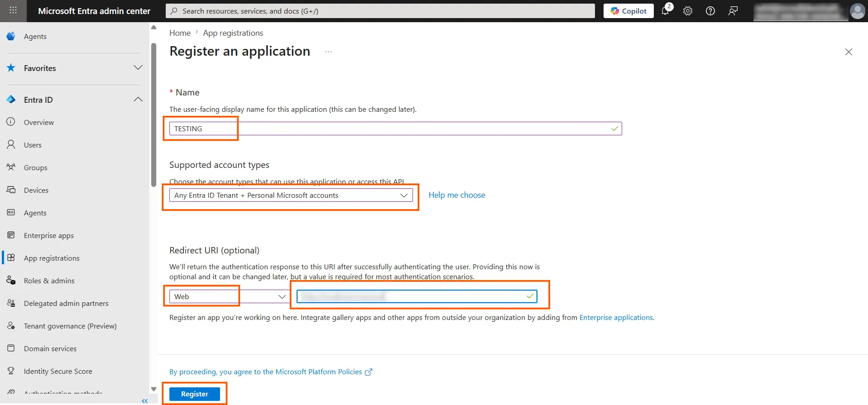Open portal settings gear icon

click(x=688, y=11)
